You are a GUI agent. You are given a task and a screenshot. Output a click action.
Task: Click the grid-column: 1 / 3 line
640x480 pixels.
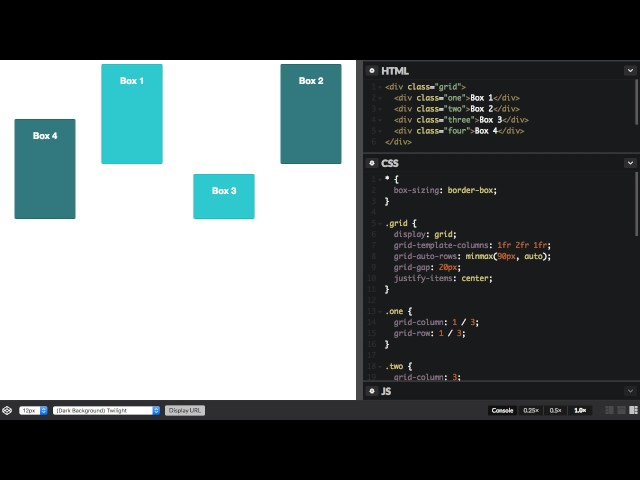pos(436,322)
